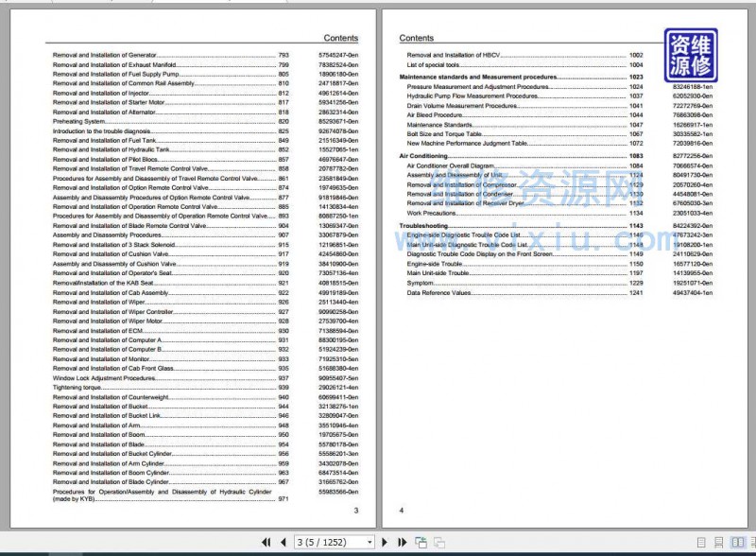Image resolution: width=756 pixels, height=556 pixels.
Task: Click 'Removal and Installation of Operator's Seat'
Action: [x=112, y=273]
